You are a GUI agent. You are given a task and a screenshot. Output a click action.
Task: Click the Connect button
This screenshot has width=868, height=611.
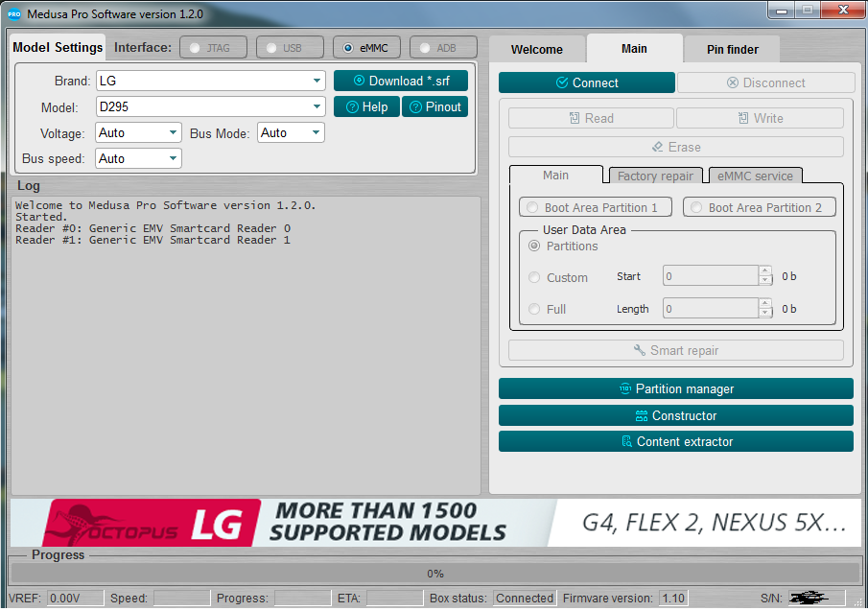click(587, 82)
